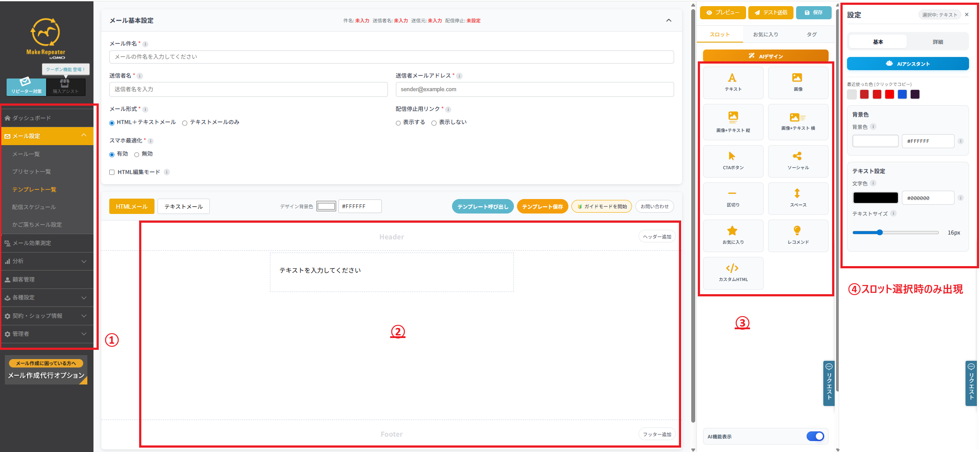Click the メール件名 input field
This screenshot has height=452, width=980.
(391, 57)
